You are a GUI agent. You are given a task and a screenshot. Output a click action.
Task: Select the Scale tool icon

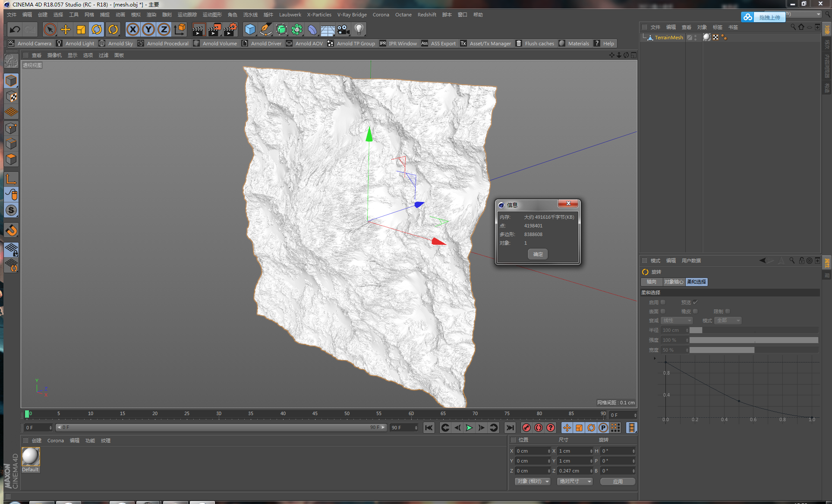tap(81, 29)
